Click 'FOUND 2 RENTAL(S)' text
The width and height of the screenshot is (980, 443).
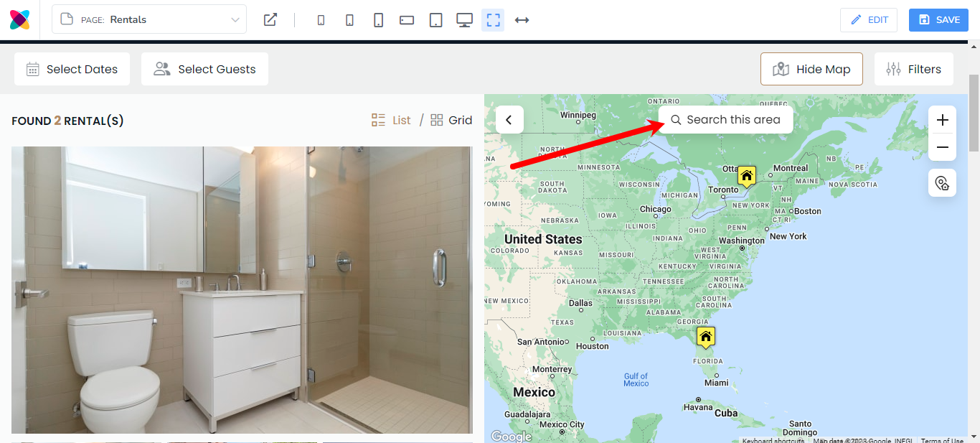click(x=67, y=121)
